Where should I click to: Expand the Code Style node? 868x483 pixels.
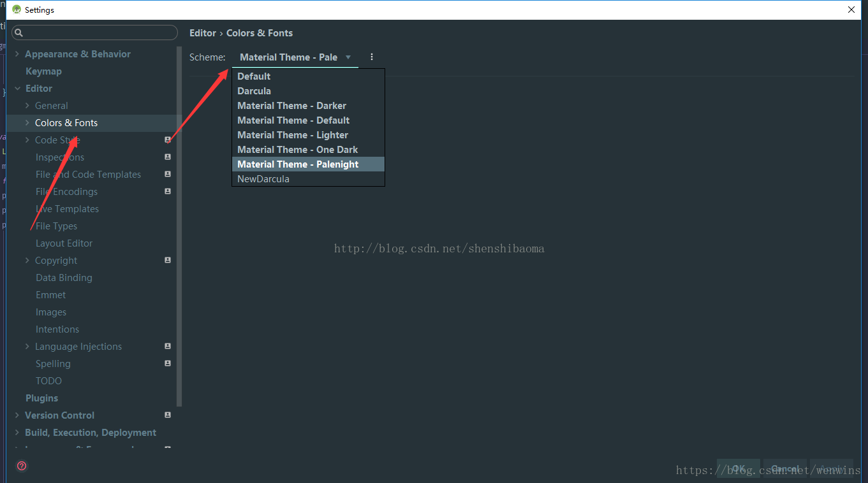pyautogui.click(x=27, y=140)
